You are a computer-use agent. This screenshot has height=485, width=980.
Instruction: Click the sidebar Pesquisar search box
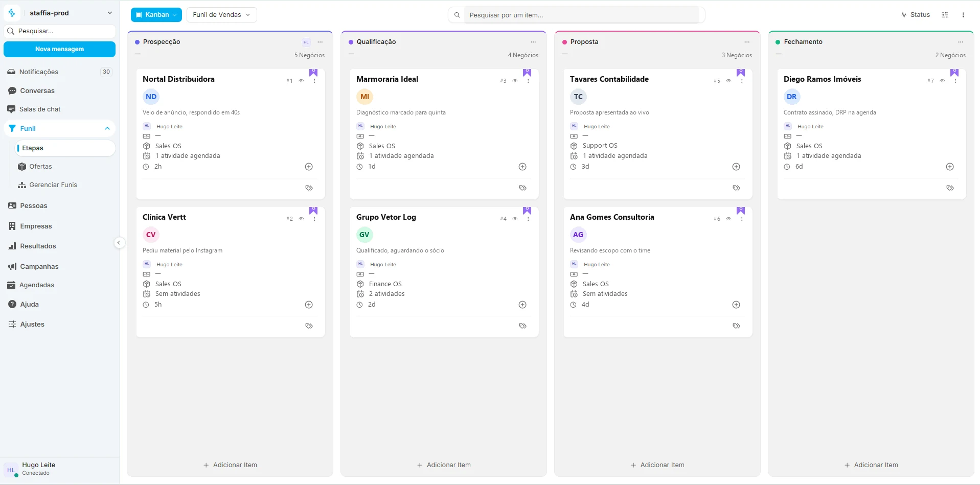tap(59, 31)
